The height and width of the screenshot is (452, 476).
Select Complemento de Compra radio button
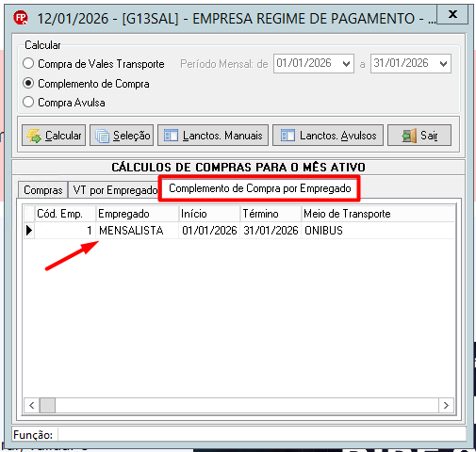[28, 84]
